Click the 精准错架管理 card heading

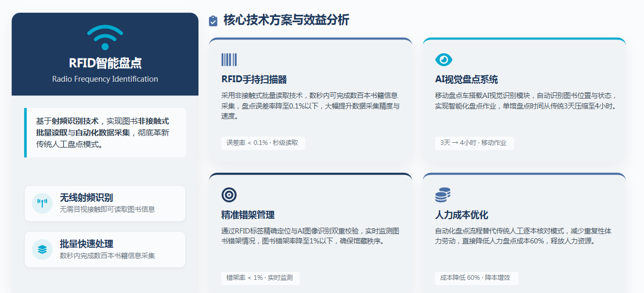248,215
